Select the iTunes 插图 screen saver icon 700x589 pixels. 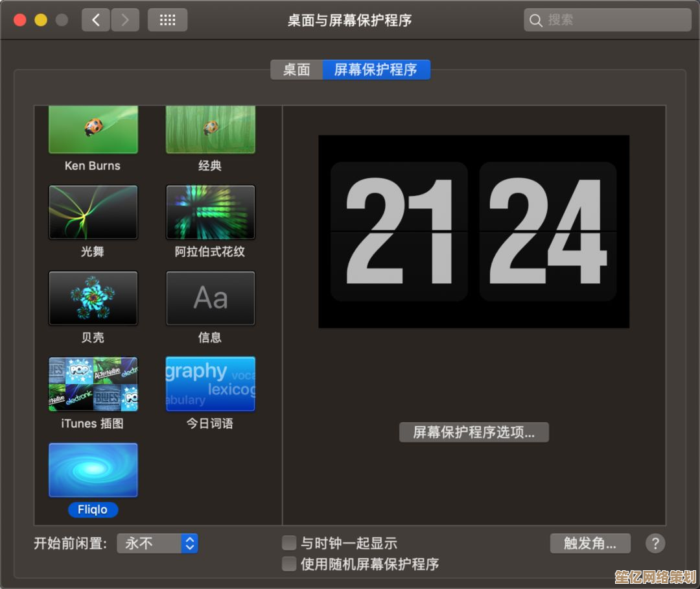[93, 384]
